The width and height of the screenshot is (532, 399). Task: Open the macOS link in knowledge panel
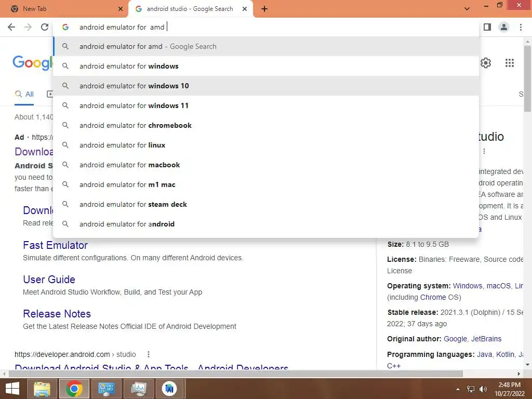pos(498,286)
